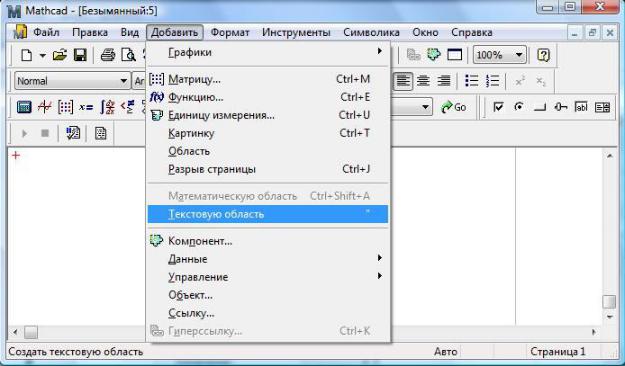
Task: Expand the Графики submenu
Action: (x=267, y=52)
